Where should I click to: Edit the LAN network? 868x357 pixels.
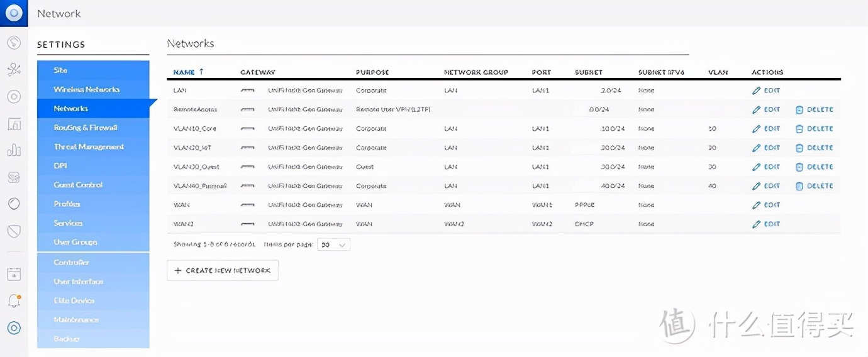point(766,91)
